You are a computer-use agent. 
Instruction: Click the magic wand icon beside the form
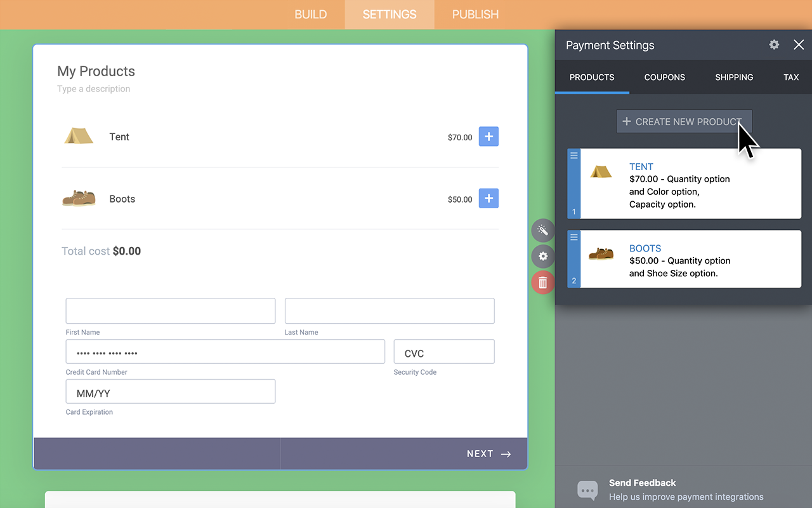tap(543, 230)
